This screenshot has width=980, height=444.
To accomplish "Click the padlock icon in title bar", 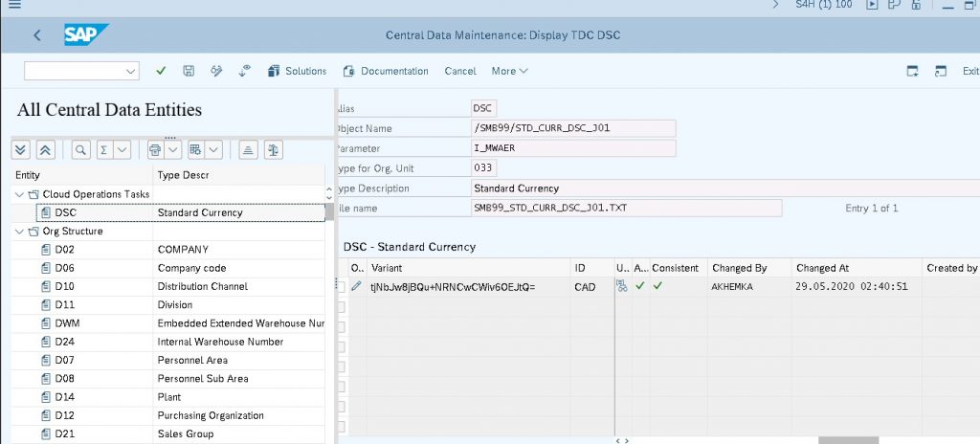I will pyautogui.click(x=916, y=5).
